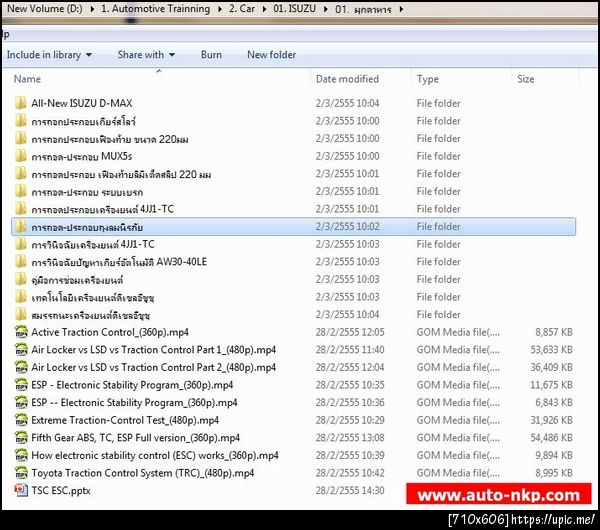
Task: Expand breadcrumb arrow after New Volume (D:)
Action: click(x=92, y=9)
